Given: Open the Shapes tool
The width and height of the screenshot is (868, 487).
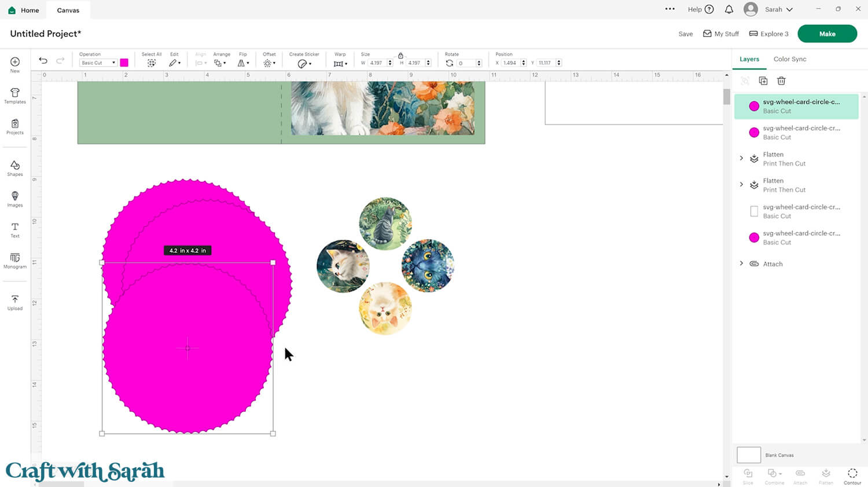Looking at the screenshot, I should coord(15,169).
